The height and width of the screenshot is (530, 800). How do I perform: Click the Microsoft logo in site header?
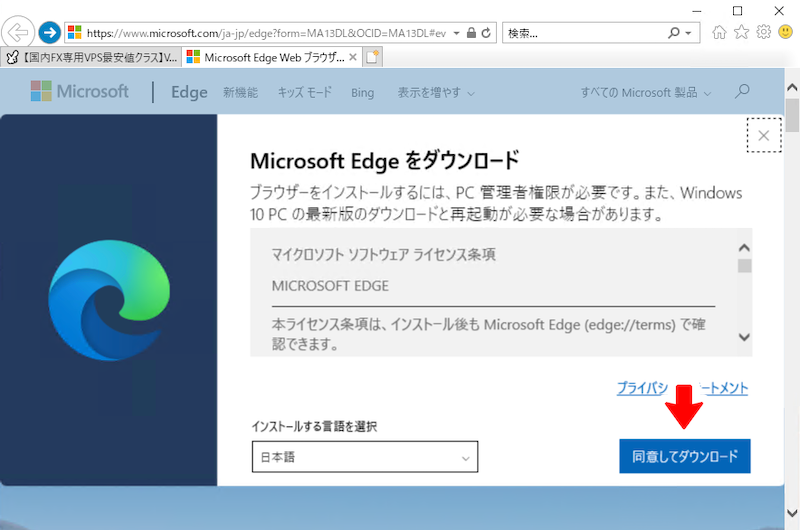click(80, 91)
